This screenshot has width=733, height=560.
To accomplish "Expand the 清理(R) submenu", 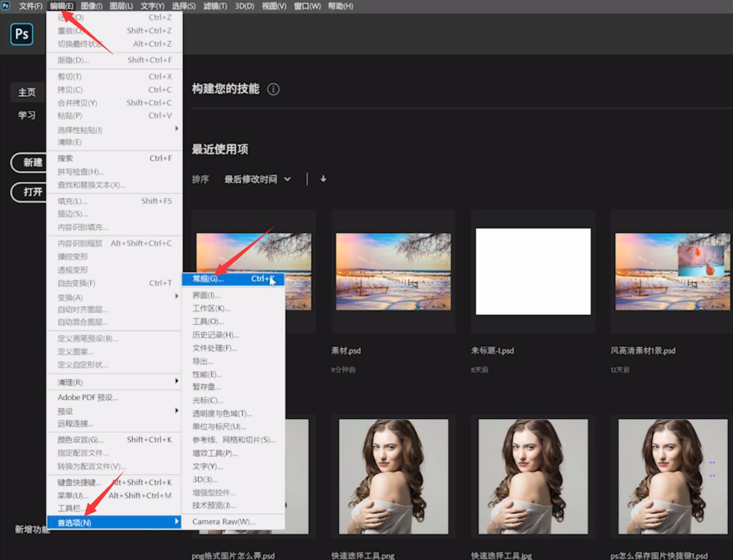I will coord(115,382).
